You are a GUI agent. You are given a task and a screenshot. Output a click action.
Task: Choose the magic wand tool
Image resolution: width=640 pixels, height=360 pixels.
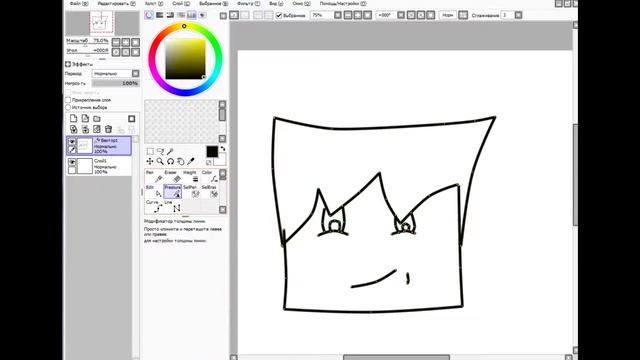[x=170, y=151]
